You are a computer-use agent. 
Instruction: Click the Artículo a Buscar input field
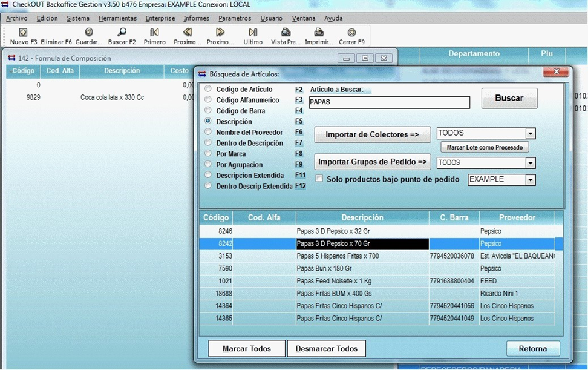pos(389,102)
